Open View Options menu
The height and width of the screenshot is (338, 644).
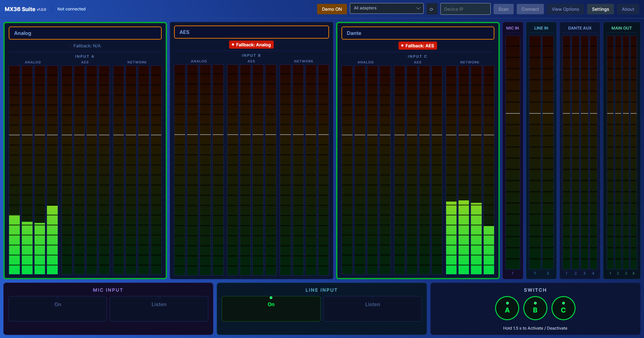pos(565,9)
